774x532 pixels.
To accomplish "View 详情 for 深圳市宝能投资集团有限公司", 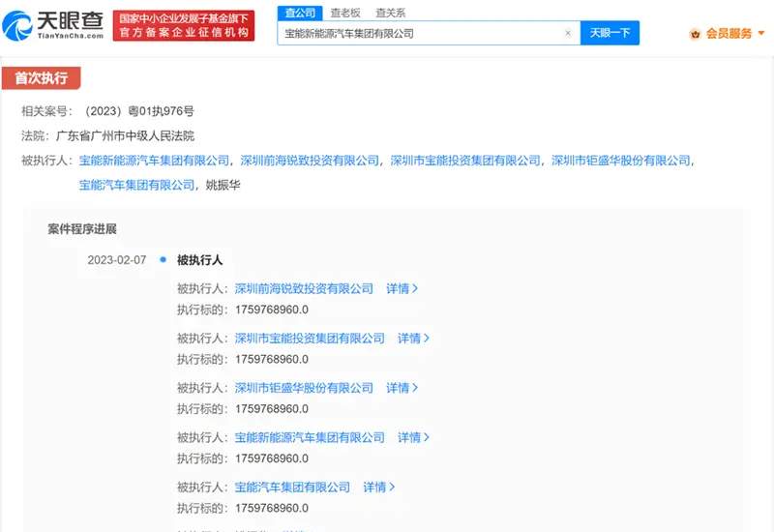I will 414,339.
